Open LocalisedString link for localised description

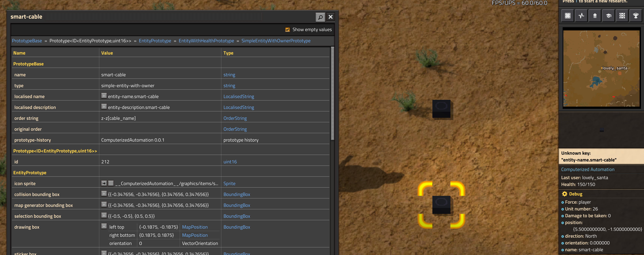239,107
